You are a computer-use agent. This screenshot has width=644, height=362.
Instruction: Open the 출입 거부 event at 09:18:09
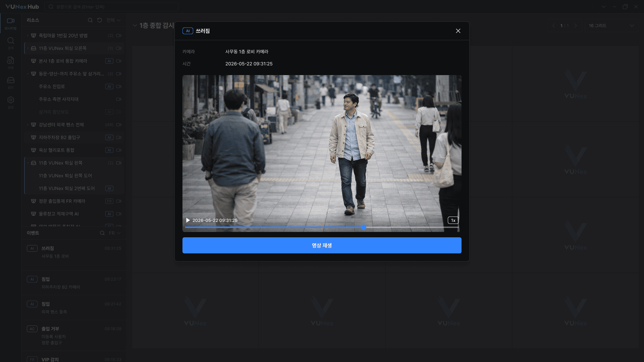click(x=74, y=336)
